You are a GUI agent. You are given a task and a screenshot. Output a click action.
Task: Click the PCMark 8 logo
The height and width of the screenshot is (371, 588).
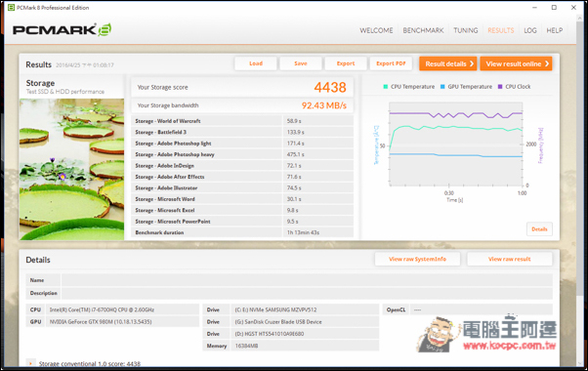[x=62, y=29]
